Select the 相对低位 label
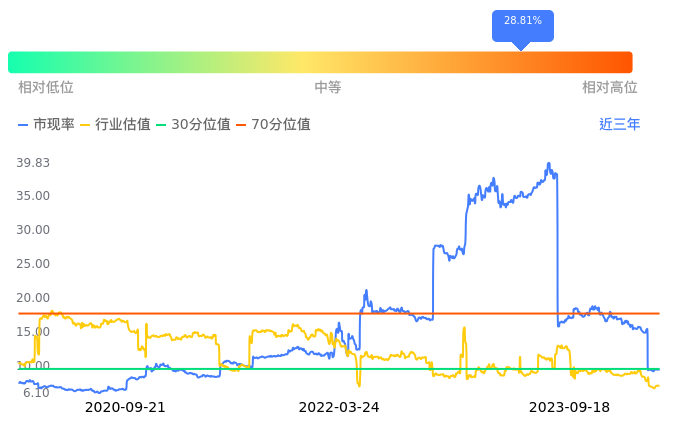686x442 pixels. point(46,88)
